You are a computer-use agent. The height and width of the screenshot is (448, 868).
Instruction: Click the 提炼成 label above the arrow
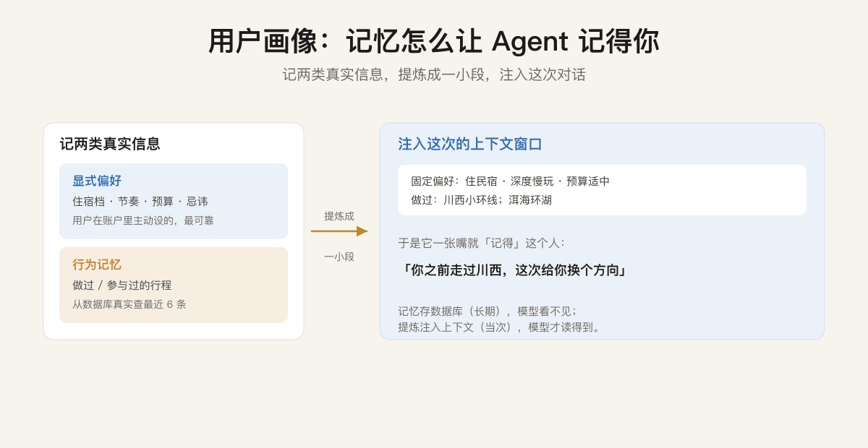pyautogui.click(x=339, y=216)
